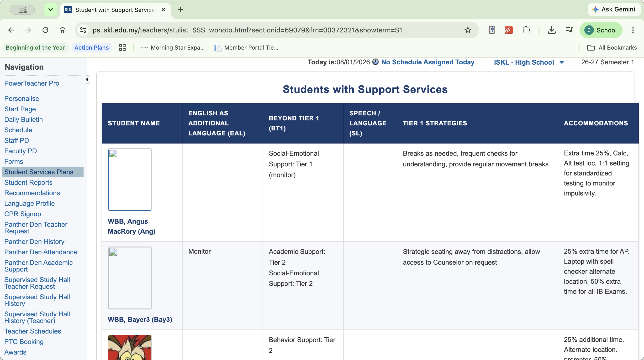The image size is (644, 360).
Task: Open Teacher Schedules
Action: 32,331
